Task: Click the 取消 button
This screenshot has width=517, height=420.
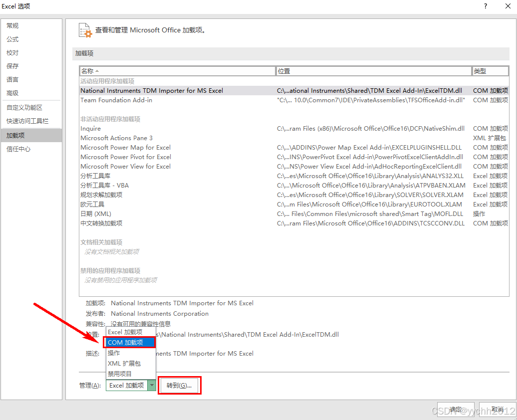Action: (498, 410)
